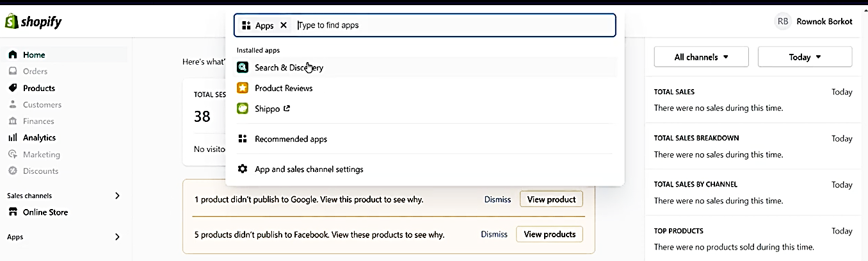Dismiss the Google publish warning
Screen dimensions: 868x261
[x=497, y=199]
